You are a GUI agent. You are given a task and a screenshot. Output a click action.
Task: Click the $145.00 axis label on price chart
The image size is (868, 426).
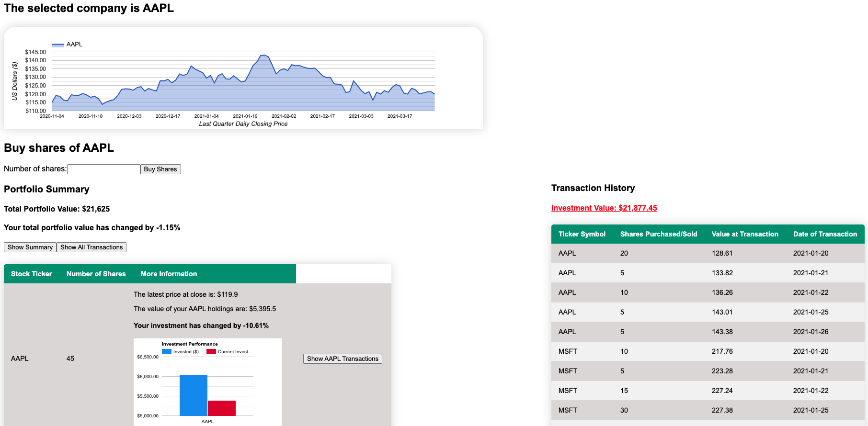tap(35, 52)
